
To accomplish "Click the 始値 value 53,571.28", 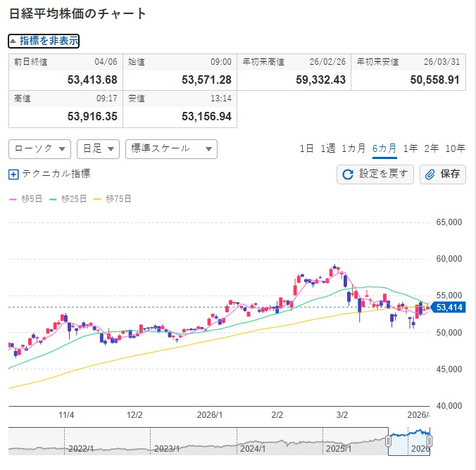I will point(206,80).
